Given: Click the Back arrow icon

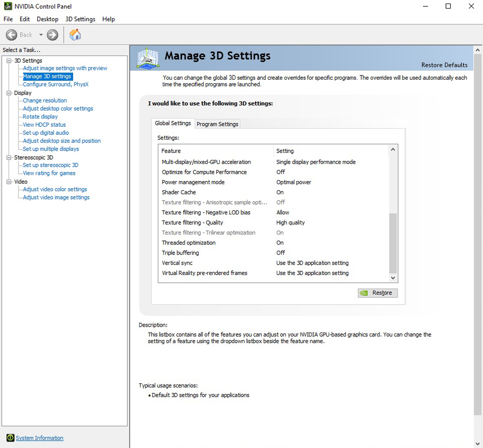Looking at the screenshot, I should (x=11, y=35).
